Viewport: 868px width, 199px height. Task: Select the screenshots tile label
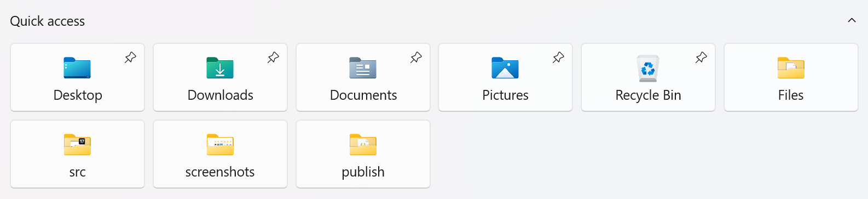pos(220,172)
